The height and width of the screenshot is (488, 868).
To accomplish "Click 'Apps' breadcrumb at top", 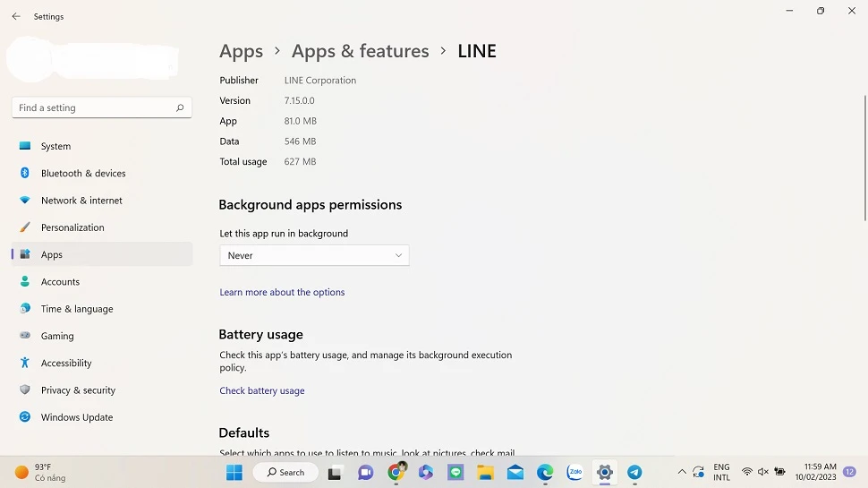I will coord(242,51).
